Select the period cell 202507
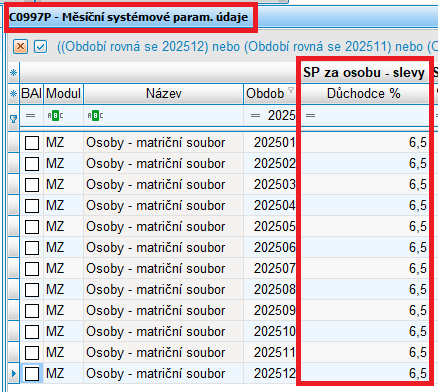 tap(270, 269)
